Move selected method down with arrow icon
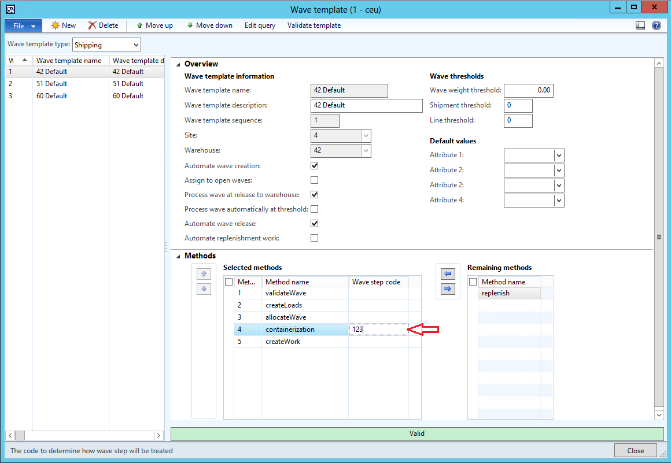This screenshot has height=463, width=671. [x=203, y=288]
